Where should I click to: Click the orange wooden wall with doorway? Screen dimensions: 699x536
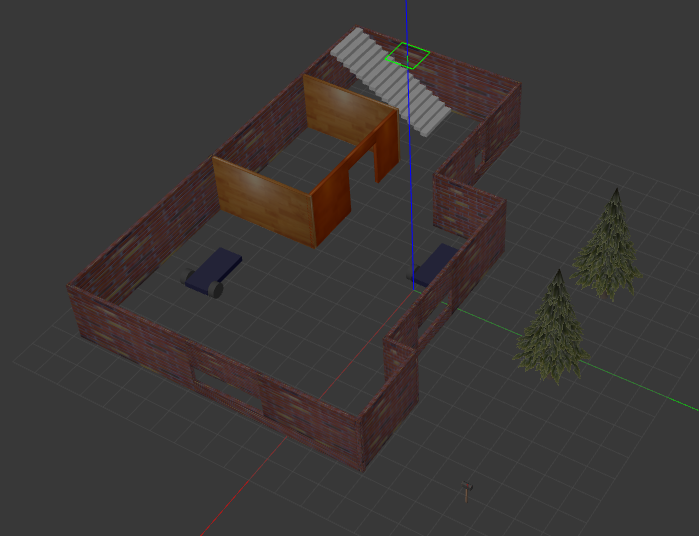point(355,178)
